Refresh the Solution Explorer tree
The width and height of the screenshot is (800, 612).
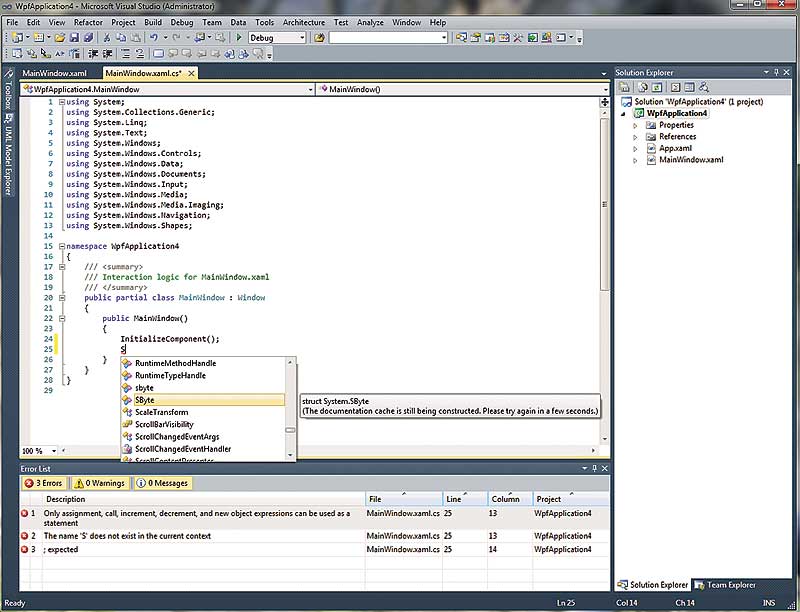coord(657,87)
